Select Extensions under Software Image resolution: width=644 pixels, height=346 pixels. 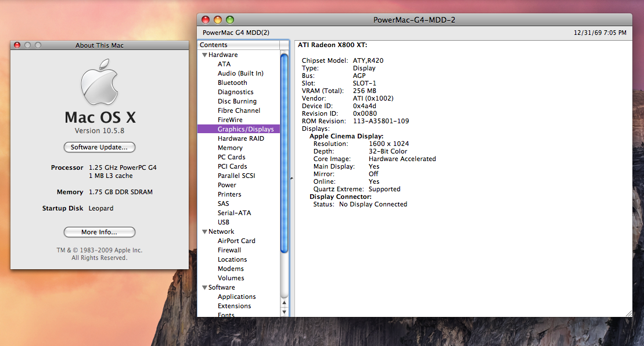(234, 305)
